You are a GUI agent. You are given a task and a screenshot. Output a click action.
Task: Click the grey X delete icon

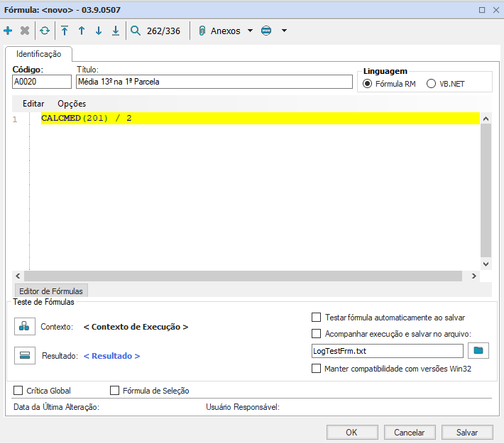pyautogui.click(x=25, y=31)
